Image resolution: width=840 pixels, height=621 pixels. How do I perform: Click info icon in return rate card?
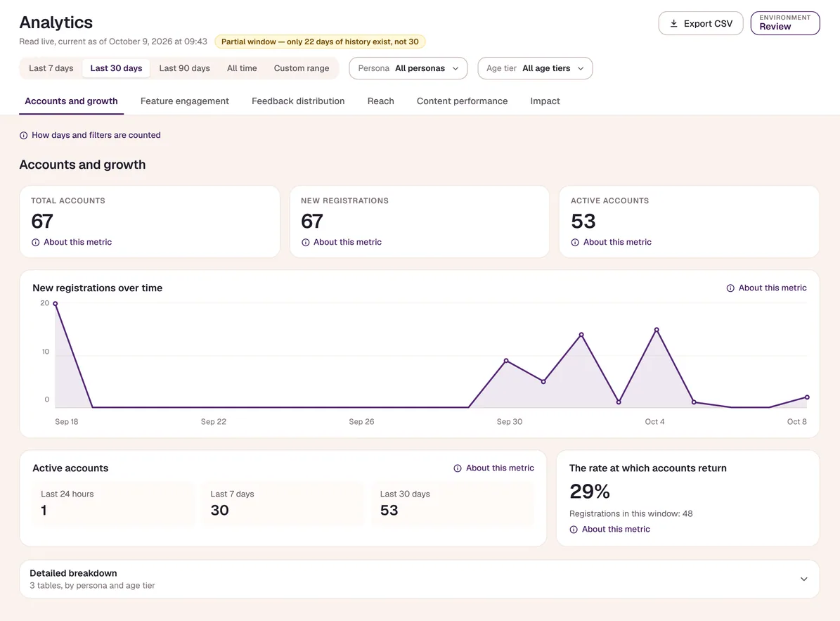pos(573,530)
